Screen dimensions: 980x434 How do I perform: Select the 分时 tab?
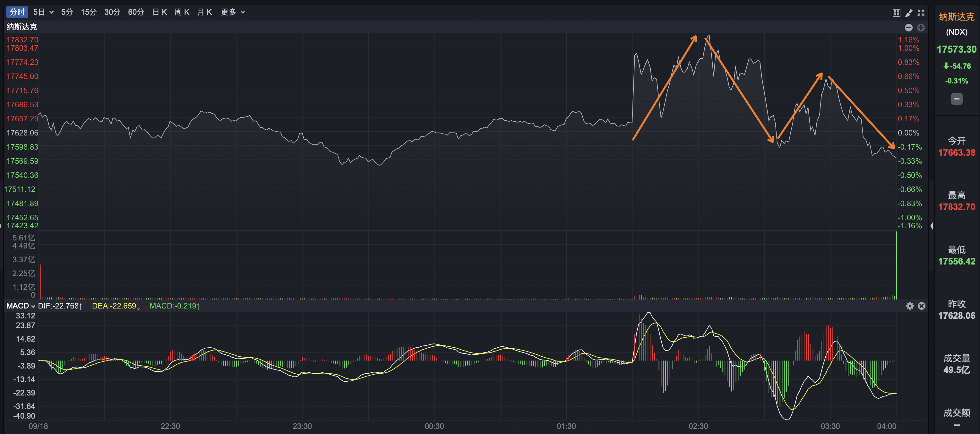point(17,12)
